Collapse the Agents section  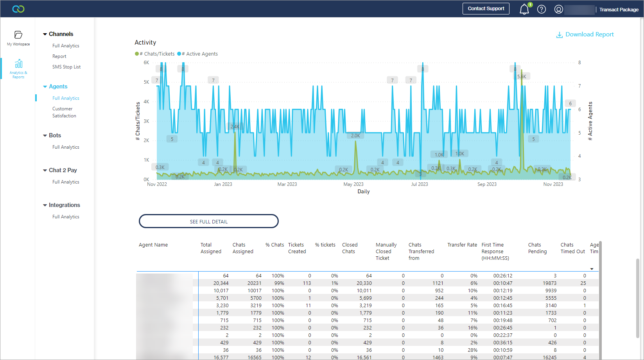[x=45, y=87]
